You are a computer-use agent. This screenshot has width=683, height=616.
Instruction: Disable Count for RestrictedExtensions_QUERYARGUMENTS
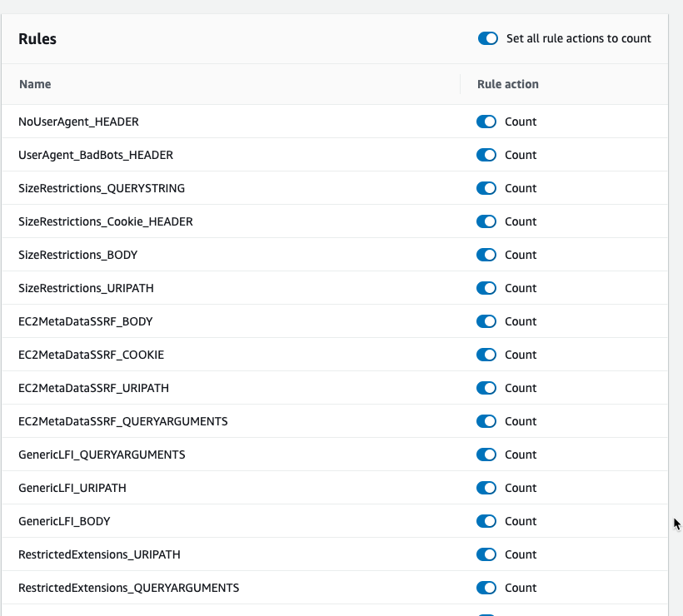tap(486, 588)
